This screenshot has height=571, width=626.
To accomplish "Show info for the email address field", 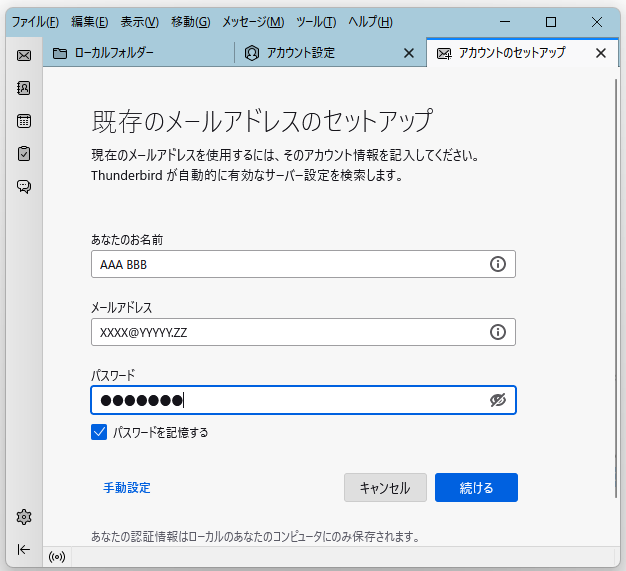I will coord(497,332).
